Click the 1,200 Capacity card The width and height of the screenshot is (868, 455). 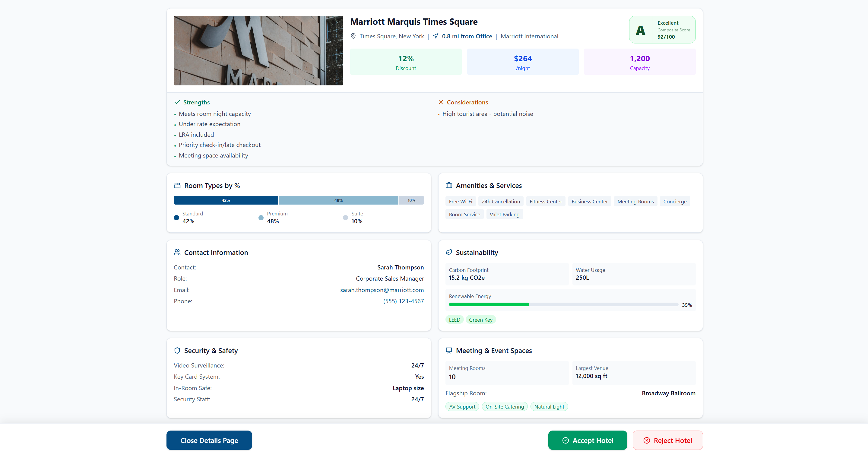coord(640,62)
